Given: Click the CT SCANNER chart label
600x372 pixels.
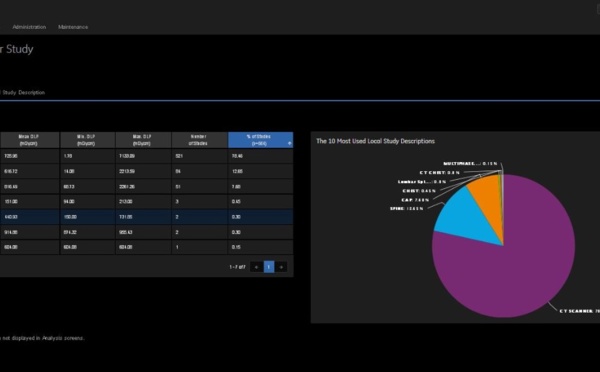Looking at the screenshot, I should tap(579, 311).
